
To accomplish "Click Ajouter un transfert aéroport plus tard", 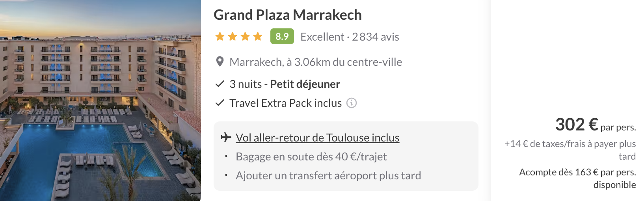I will (x=328, y=175).
